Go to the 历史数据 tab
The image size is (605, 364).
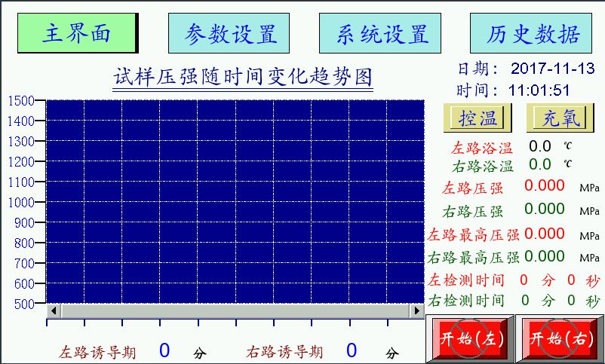click(x=531, y=33)
